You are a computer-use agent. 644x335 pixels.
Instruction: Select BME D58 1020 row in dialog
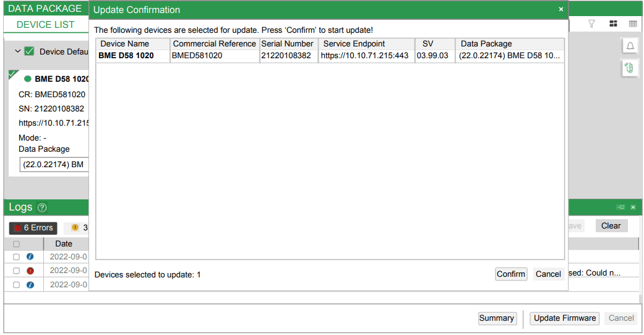click(x=330, y=56)
